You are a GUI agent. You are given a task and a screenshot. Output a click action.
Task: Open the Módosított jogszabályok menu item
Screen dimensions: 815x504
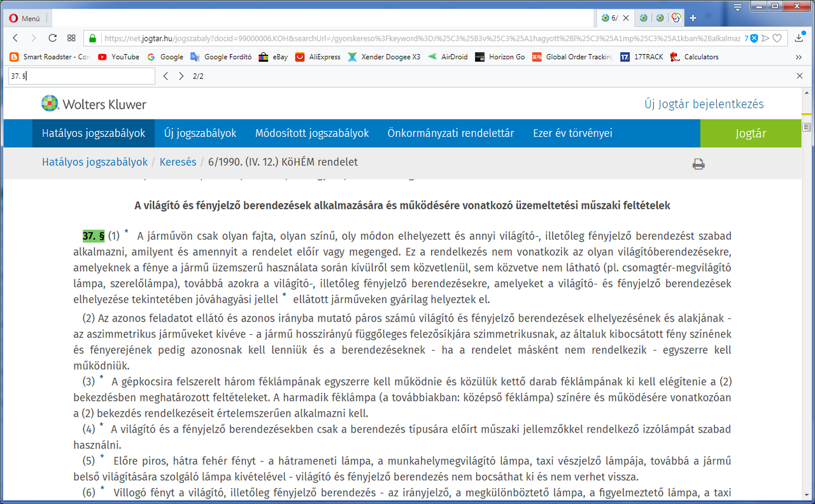pos(312,134)
